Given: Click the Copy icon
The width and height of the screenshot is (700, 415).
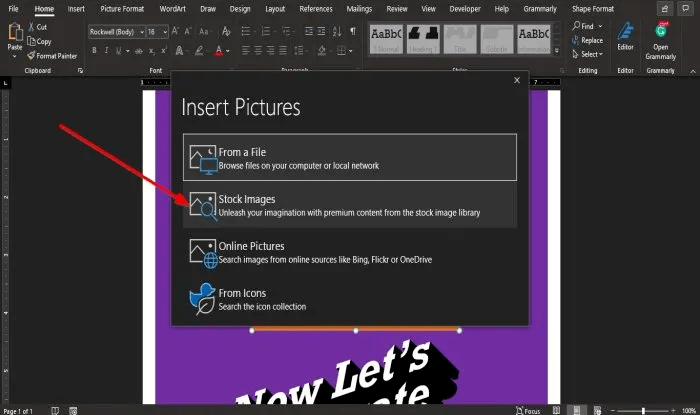Looking at the screenshot, I should (x=31, y=41).
